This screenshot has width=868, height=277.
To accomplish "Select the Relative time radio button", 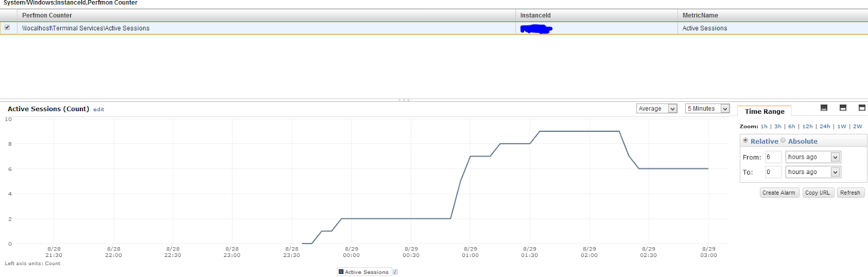I will click(x=745, y=140).
